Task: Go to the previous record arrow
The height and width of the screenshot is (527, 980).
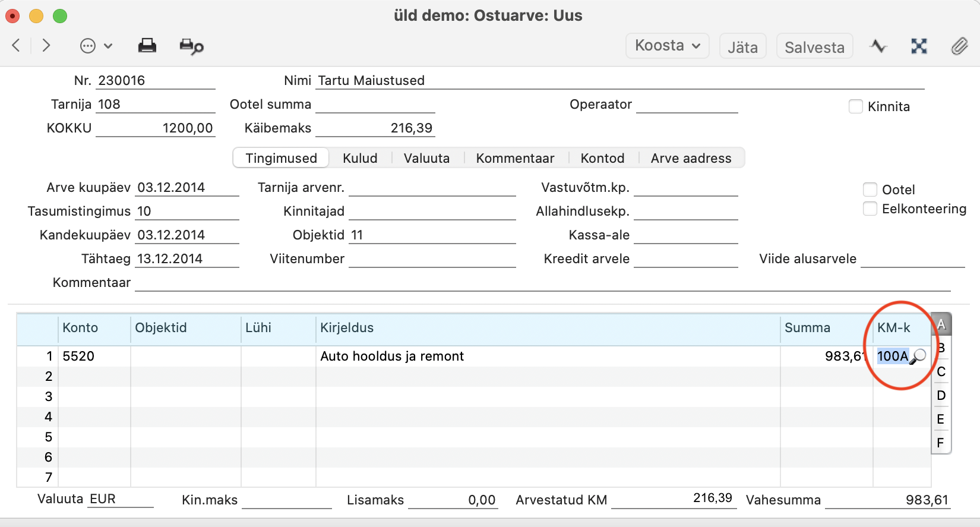Action: [x=17, y=46]
